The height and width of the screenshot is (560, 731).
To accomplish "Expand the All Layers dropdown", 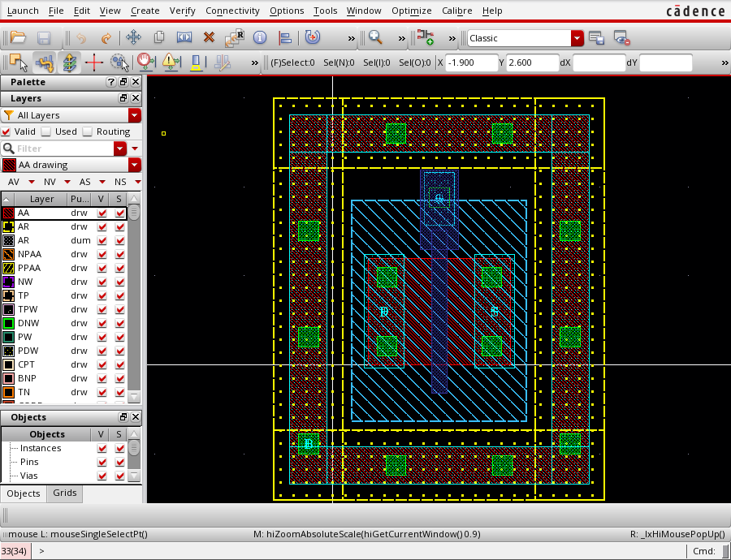I will [134, 115].
